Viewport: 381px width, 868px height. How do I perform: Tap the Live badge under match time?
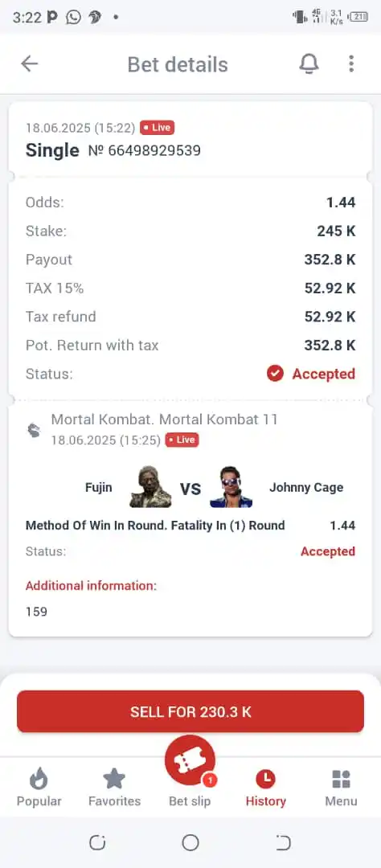point(182,440)
